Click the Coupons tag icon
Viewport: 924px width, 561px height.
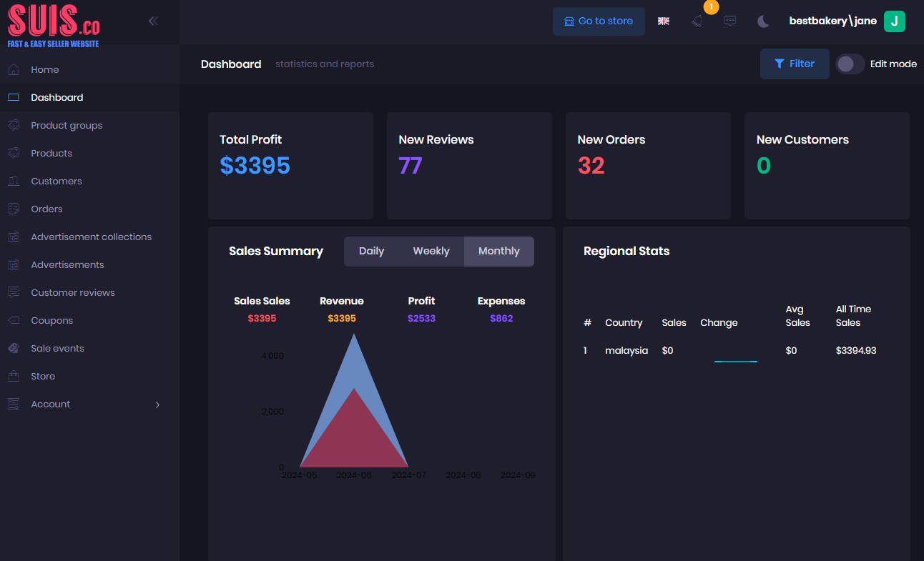click(14, 320)
